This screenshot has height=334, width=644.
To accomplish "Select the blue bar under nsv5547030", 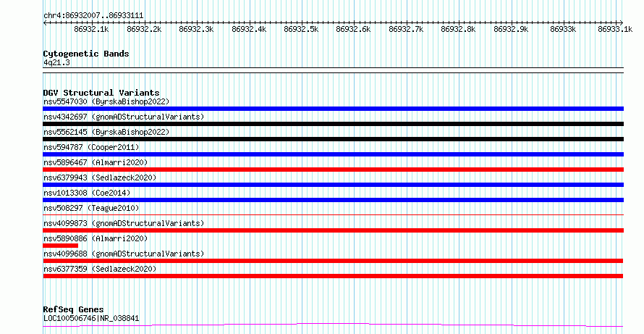I will (x=333, y=109).
